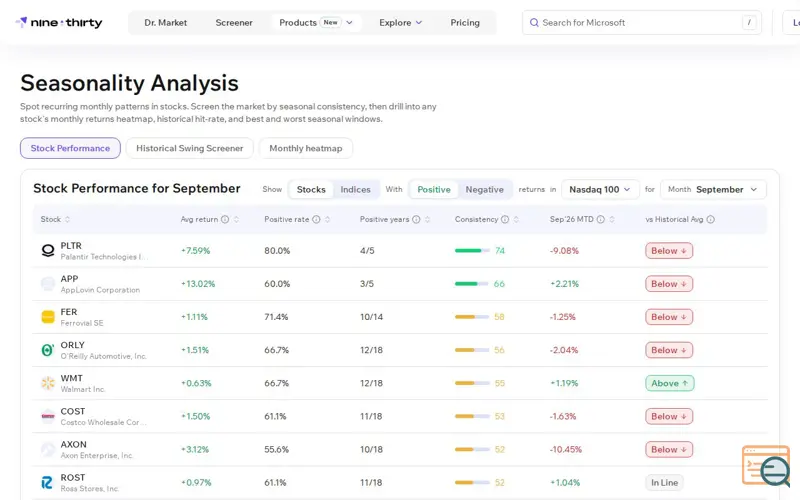Switch to Monthly heatmap tab
Viewport: 800px width, 500px height.
306,148
